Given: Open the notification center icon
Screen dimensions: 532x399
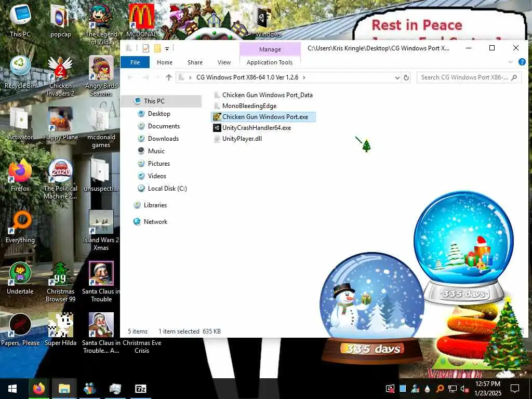Looking at the screenshot, I should pyautogui.click(x=515, y=389).
